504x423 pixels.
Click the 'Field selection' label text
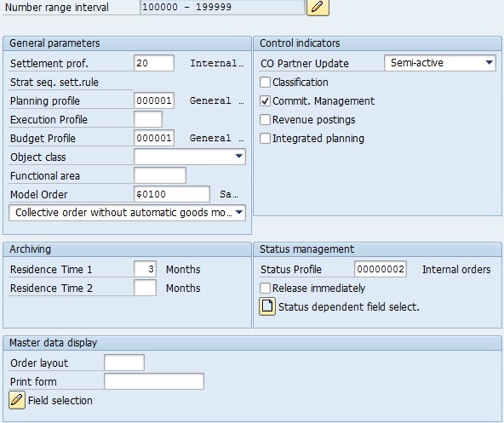[x=60, y=401]
